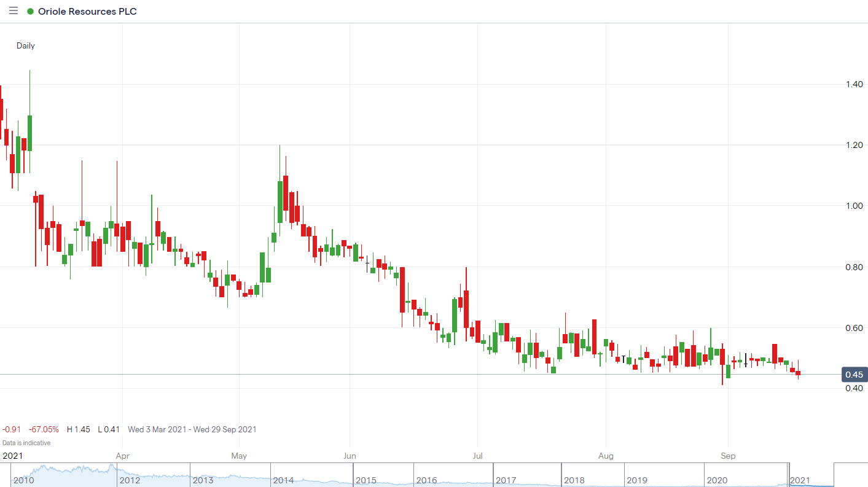The height and width of the screenshot is (487, 868).
Task: Click the 0.80 price axis label
Action: tap(854, 267)
